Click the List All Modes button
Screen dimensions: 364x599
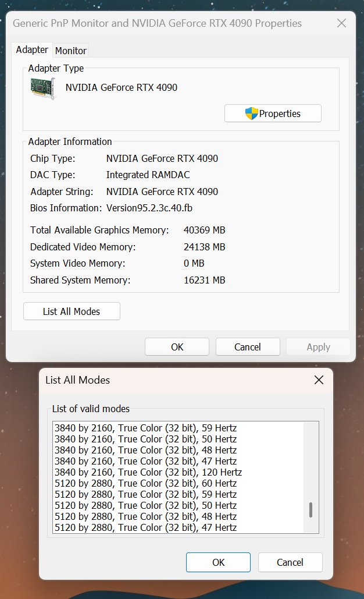pyautogui.click(x=72, y=311)
